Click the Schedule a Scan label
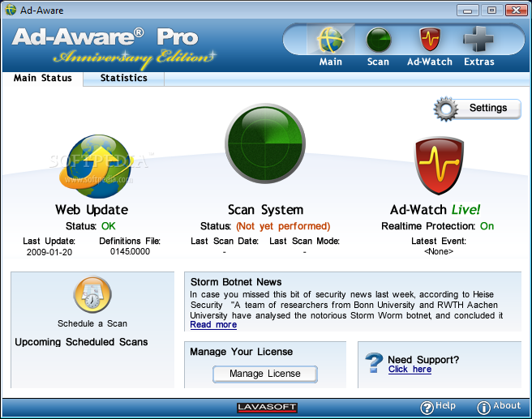 (92, 323)
